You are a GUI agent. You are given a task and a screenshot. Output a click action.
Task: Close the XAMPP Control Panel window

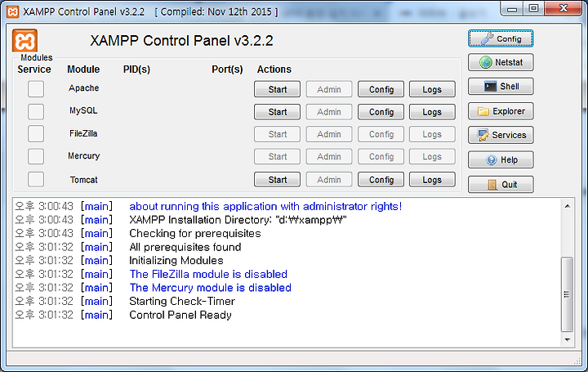(x=563, y=8)
